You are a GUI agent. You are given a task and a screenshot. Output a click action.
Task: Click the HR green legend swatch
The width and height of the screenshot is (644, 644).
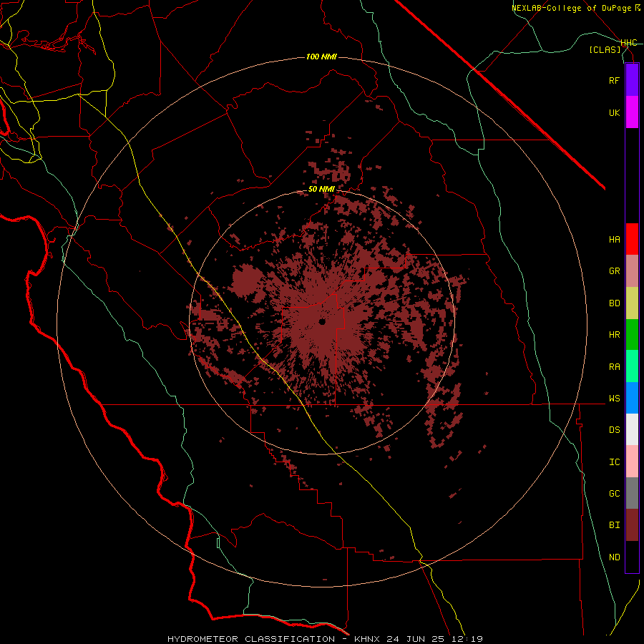point(632,334)
